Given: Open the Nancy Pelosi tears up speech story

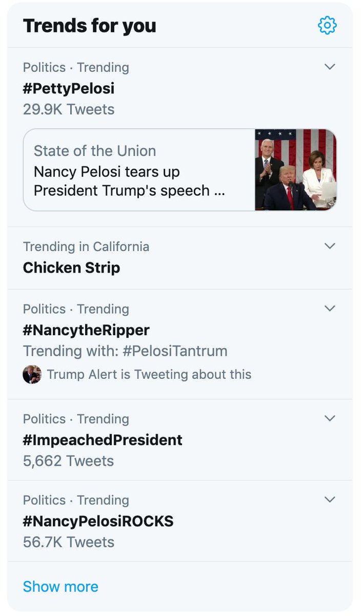Looking at the screenshot, I should click(x=129, y=181).
